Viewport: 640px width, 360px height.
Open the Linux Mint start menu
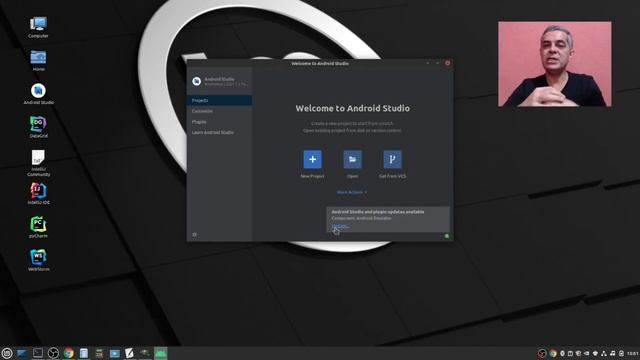7,353
